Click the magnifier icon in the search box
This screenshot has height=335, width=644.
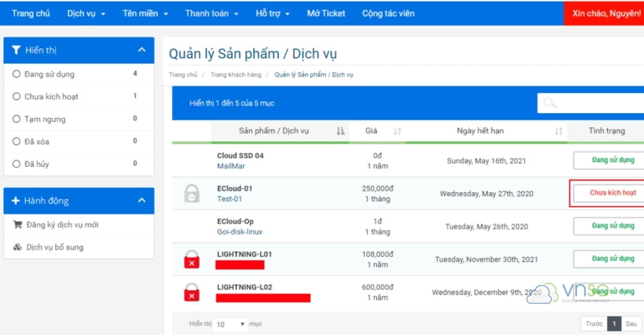pos(550,103)
